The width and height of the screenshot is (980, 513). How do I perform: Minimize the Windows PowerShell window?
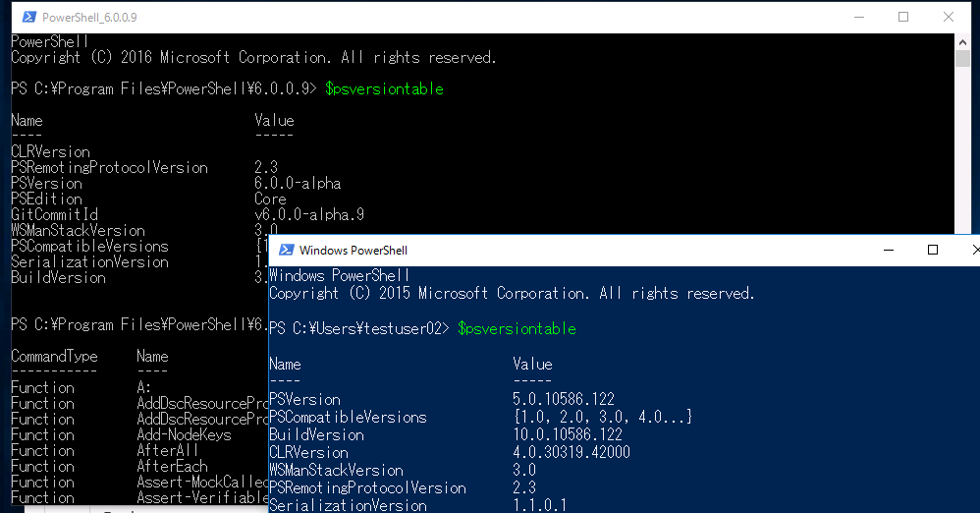888,251
